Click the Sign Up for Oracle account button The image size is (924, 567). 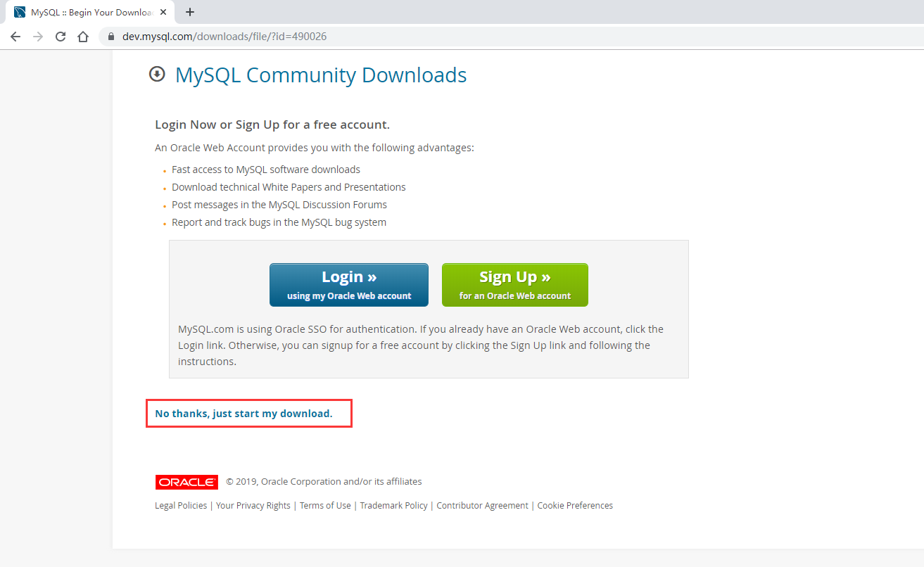[x=515, y=285]
